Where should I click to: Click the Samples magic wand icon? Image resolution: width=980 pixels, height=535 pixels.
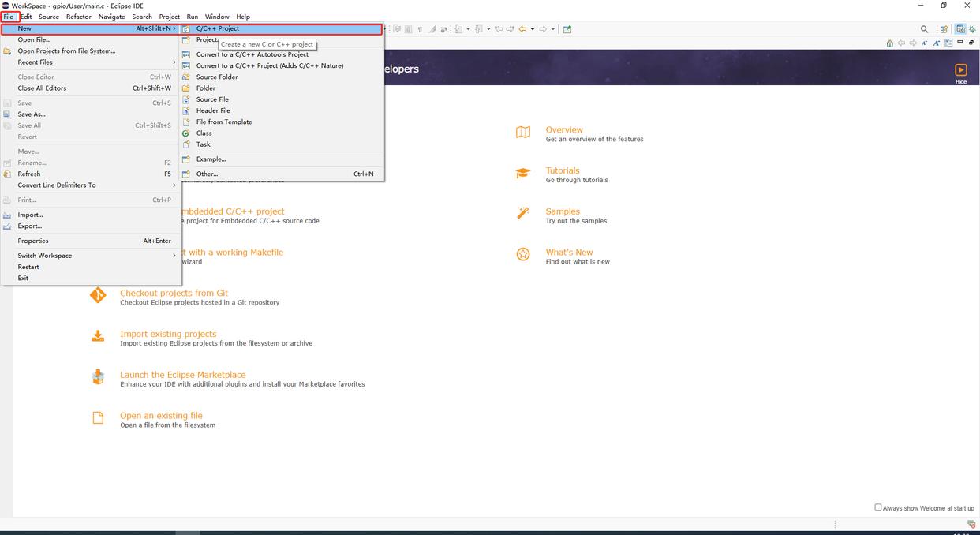(523, 213)
